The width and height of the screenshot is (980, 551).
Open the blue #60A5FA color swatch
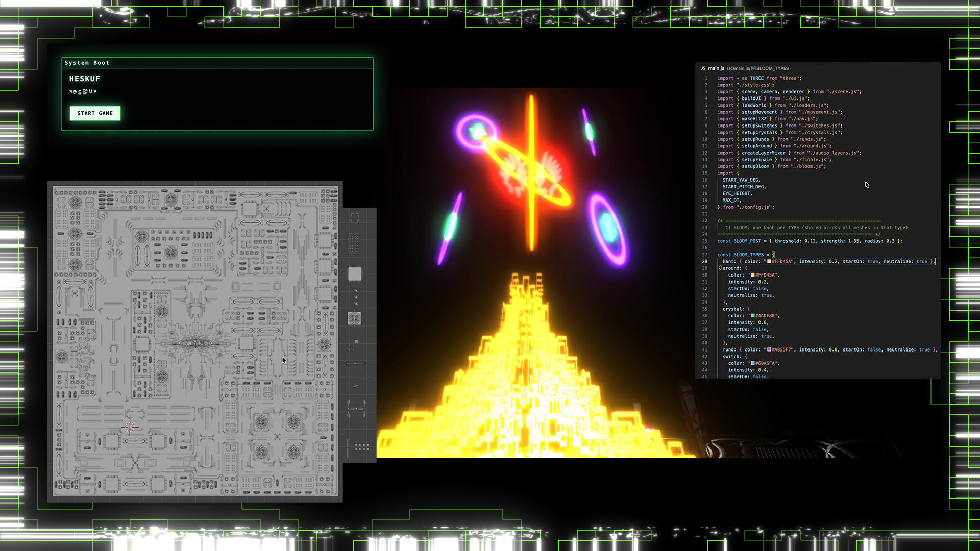point(752,363)
